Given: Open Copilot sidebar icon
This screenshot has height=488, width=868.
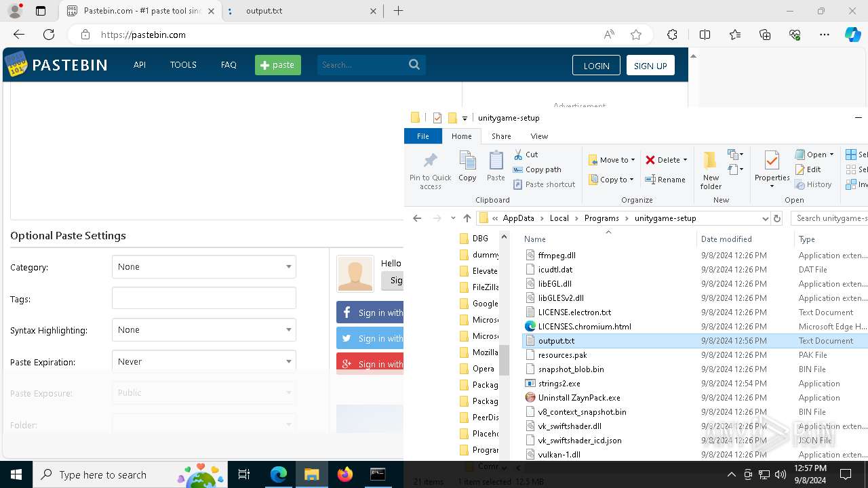Looking at the screenshot, I should [x=852, y=35].
